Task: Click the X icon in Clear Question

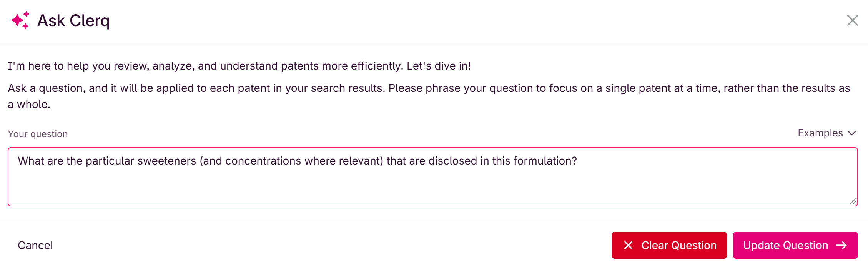Action: (x=628, y=245)
